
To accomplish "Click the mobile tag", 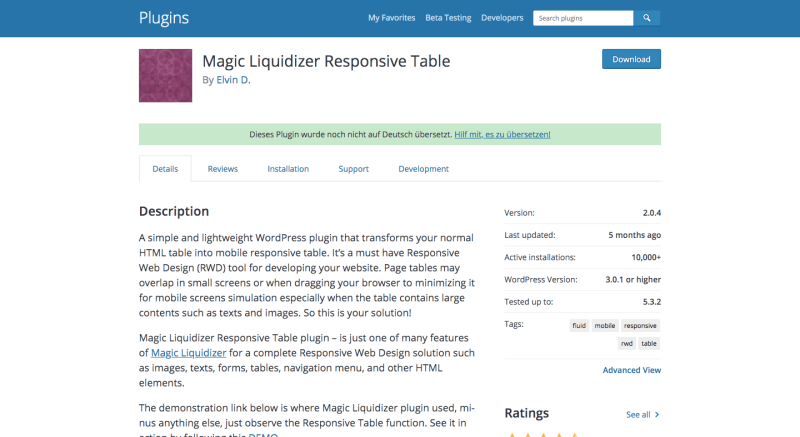I will tap(605, 326).
